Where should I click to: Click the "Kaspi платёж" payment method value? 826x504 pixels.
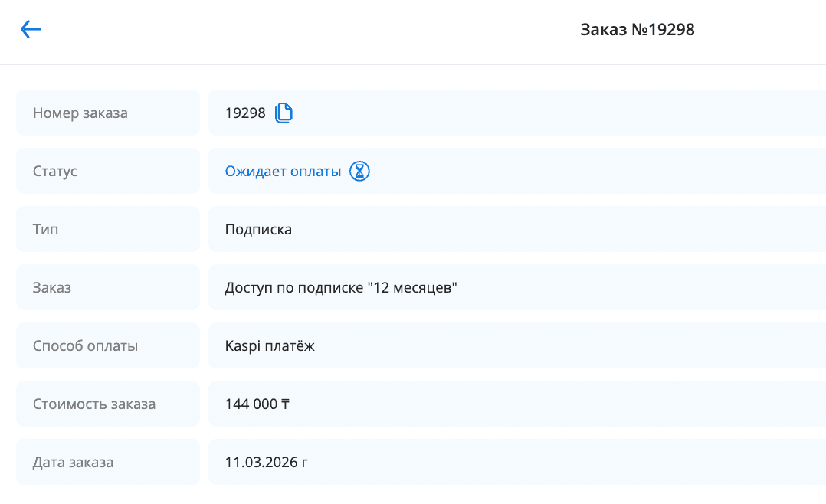point(270,346)
